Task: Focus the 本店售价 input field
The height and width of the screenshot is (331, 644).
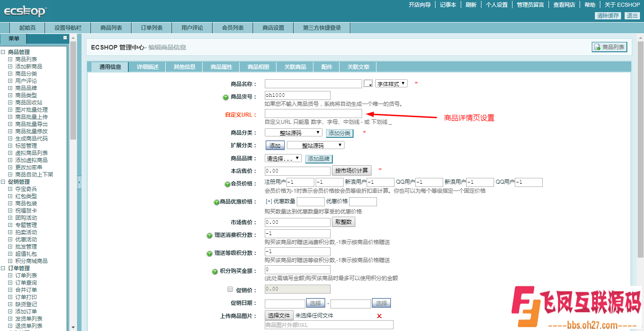Action: (x=298, y=171)
